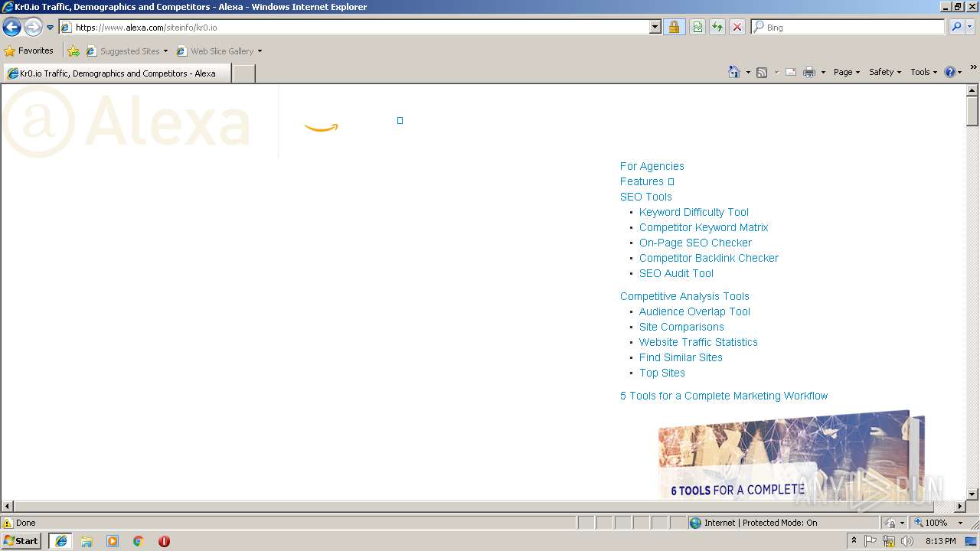Click the Done status warning icon
Screen dimensions: 980x551
(x=8, y=523)
